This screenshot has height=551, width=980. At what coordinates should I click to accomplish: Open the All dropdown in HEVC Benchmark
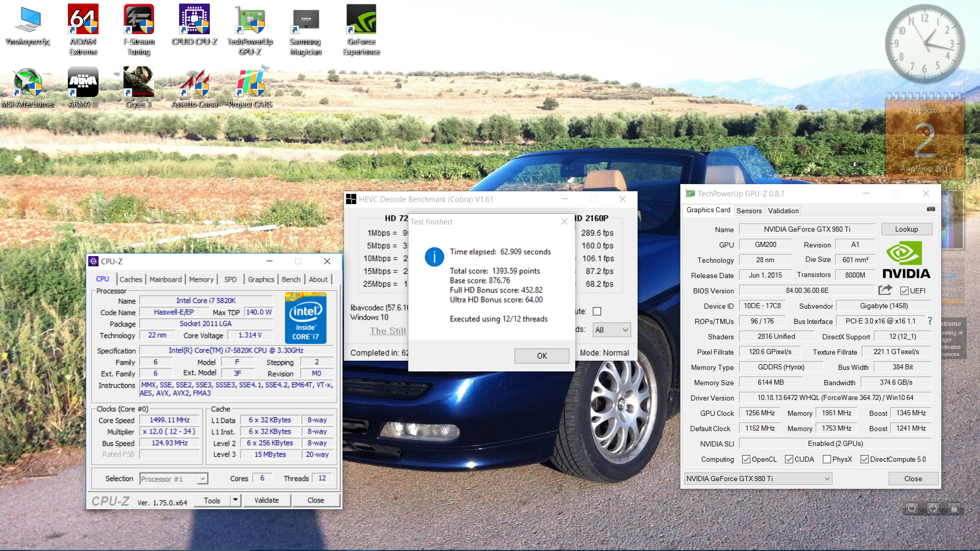click(x=611, y=330)
